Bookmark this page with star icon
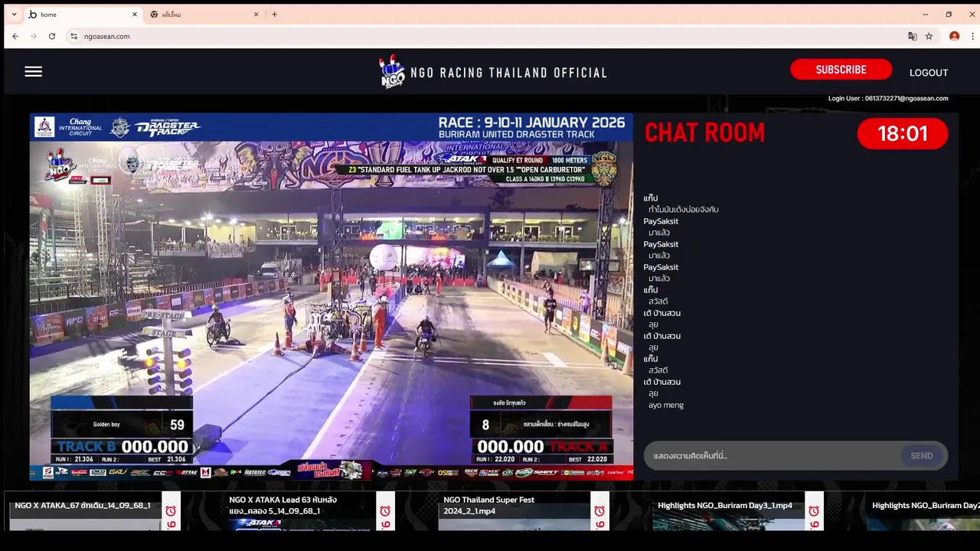Viewport: 980px width, 551px height. [x=929, y=36]
